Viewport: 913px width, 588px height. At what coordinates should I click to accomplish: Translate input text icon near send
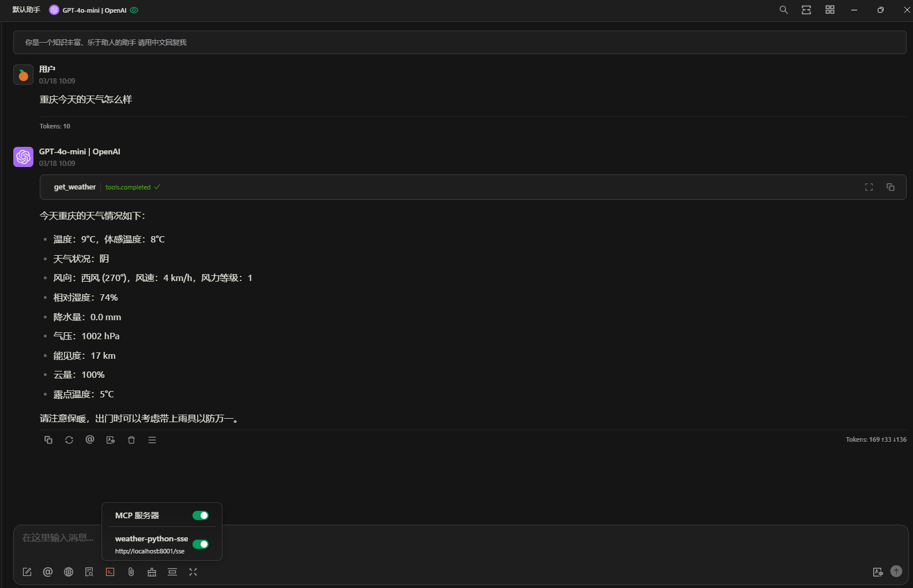(878, 572)
